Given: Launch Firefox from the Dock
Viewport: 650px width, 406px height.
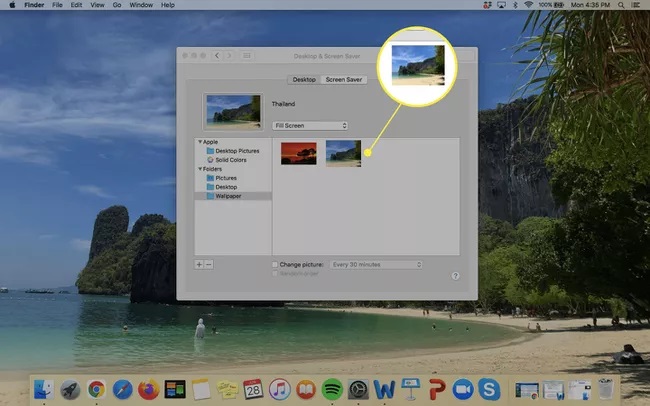Looking at the screenshot, I should (x=148, y=390).
